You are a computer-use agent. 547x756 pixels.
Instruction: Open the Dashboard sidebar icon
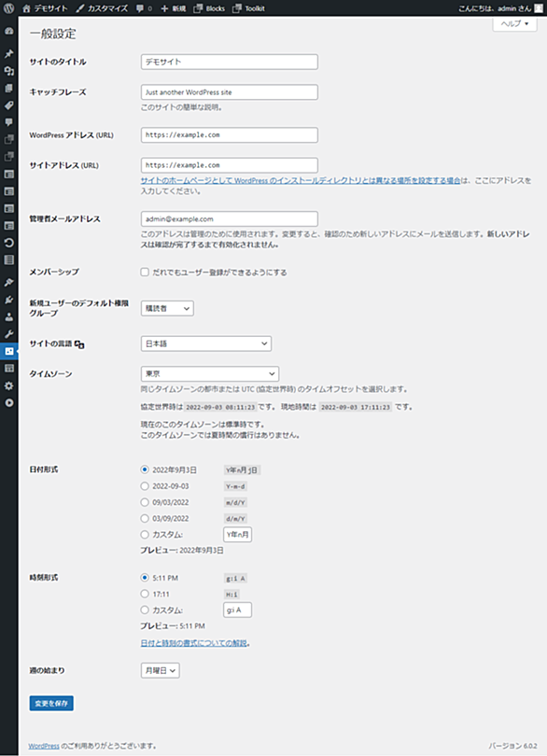(x=8, y=31)
